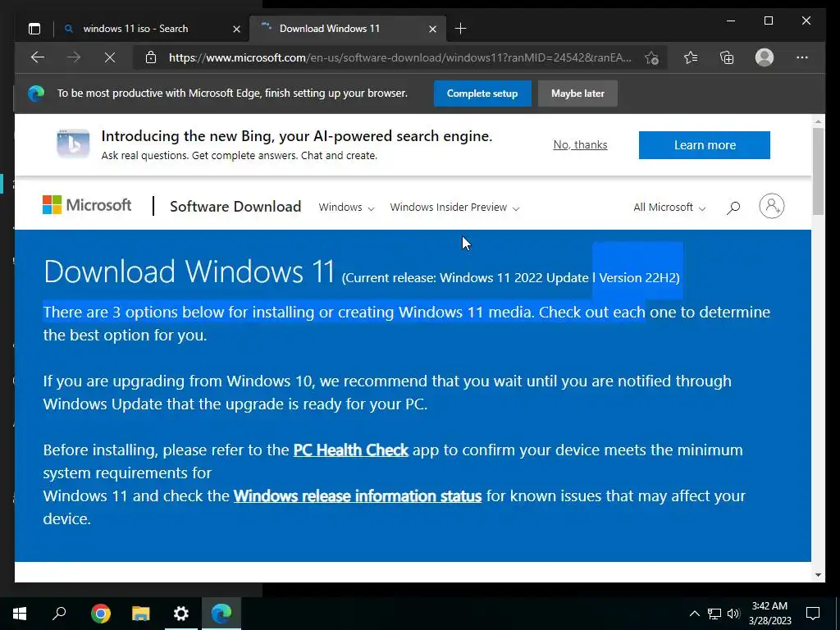Open Windows release information status link

tap(358, 496)
